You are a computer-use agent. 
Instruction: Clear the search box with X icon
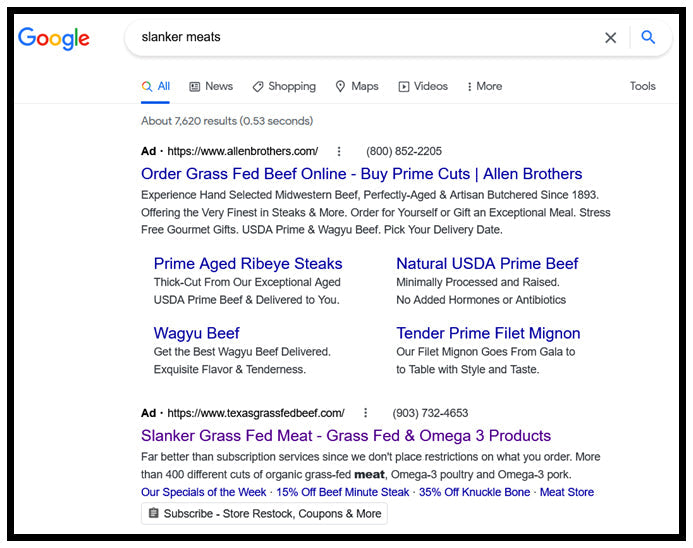tap(610, 38)
